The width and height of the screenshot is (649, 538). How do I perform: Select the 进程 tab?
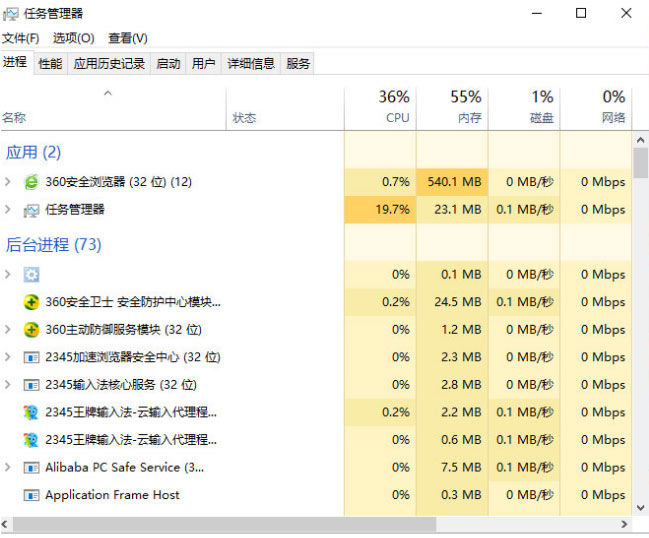[x=15, y=62]
